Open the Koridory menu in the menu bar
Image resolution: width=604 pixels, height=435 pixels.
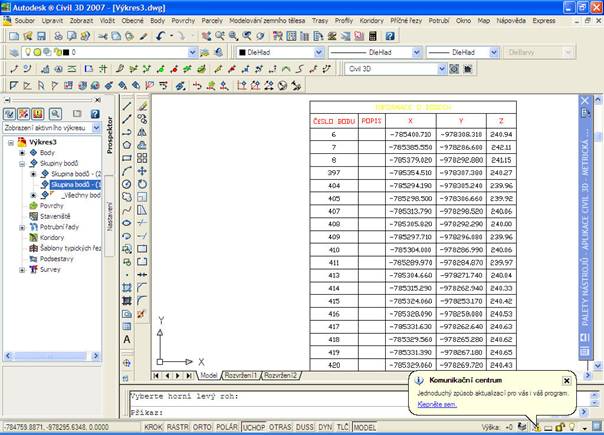coord(371,20)
